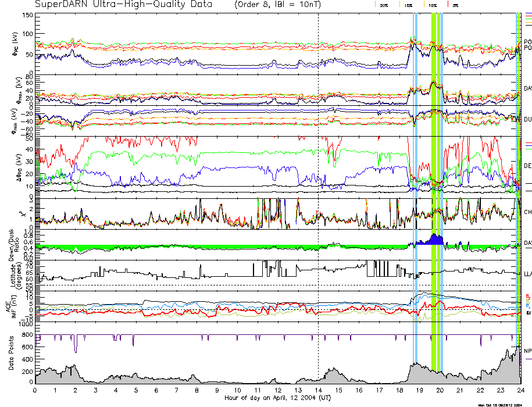
Task: Click hour 12 on the time axis
Action: click(x=278, y=390)
